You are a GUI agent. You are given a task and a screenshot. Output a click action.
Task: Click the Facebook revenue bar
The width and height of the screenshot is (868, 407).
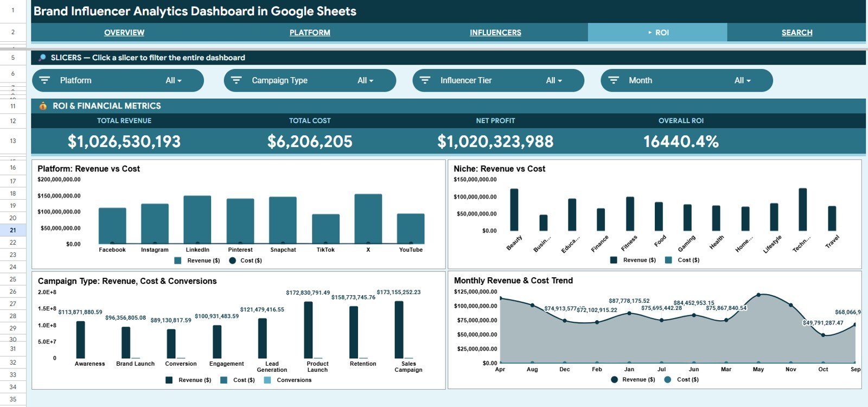click(x=112, y=226)
